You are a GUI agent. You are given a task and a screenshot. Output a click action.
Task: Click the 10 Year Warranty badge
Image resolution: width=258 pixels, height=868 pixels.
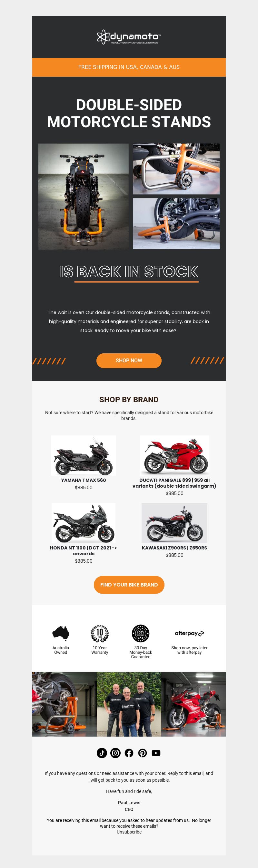tap(100, 634)
